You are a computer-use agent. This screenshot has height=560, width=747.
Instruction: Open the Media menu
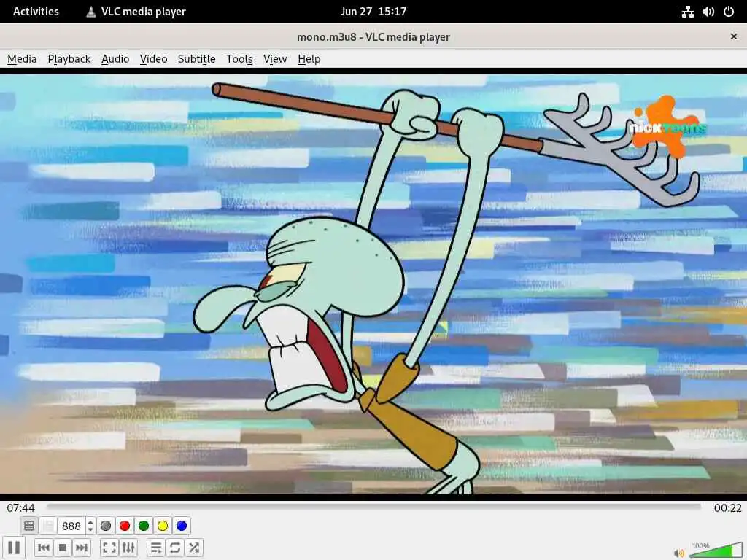click(22, 59)
